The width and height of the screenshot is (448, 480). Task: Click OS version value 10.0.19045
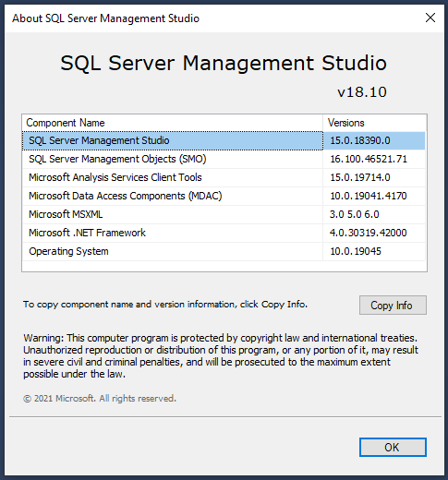click(x=356, y=251)
